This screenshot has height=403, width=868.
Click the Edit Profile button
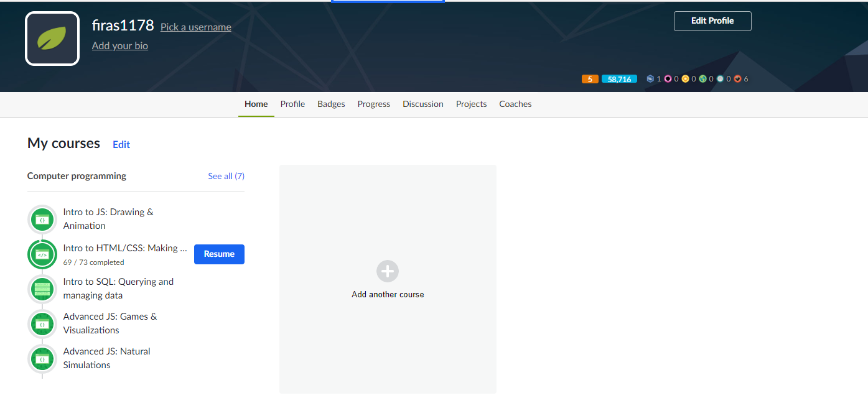(x=712, y=21)
